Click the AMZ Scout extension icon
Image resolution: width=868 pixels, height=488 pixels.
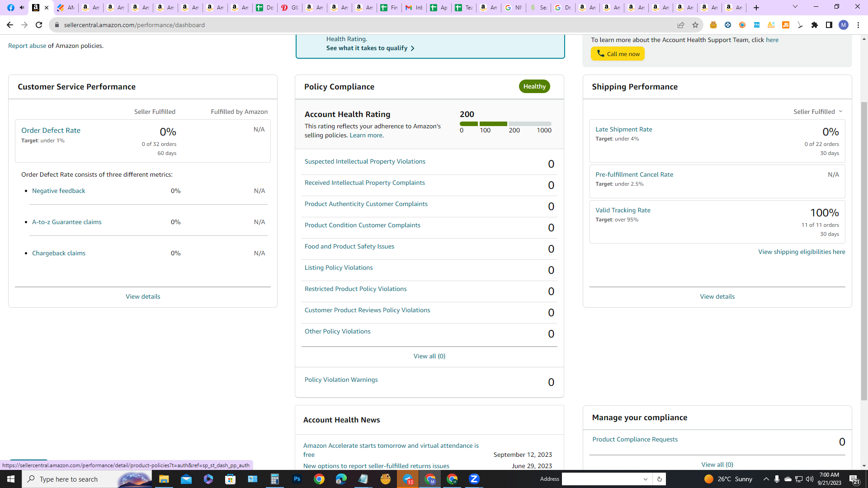771,25
